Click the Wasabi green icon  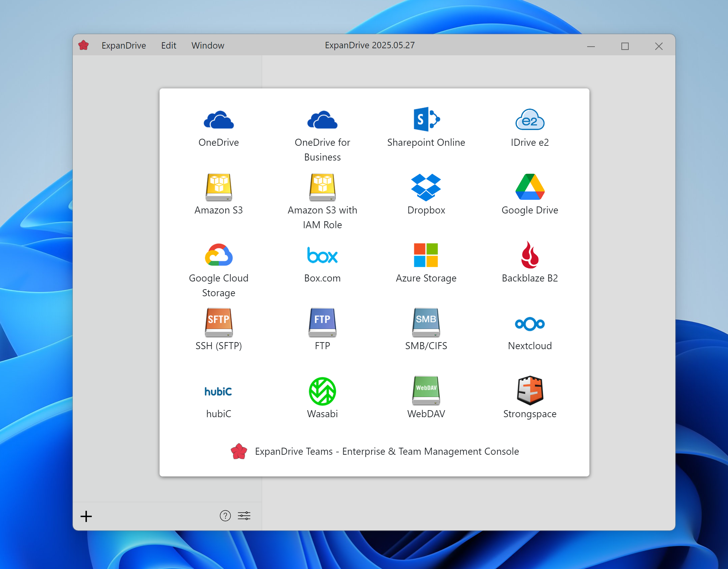[x=322, y=391]
